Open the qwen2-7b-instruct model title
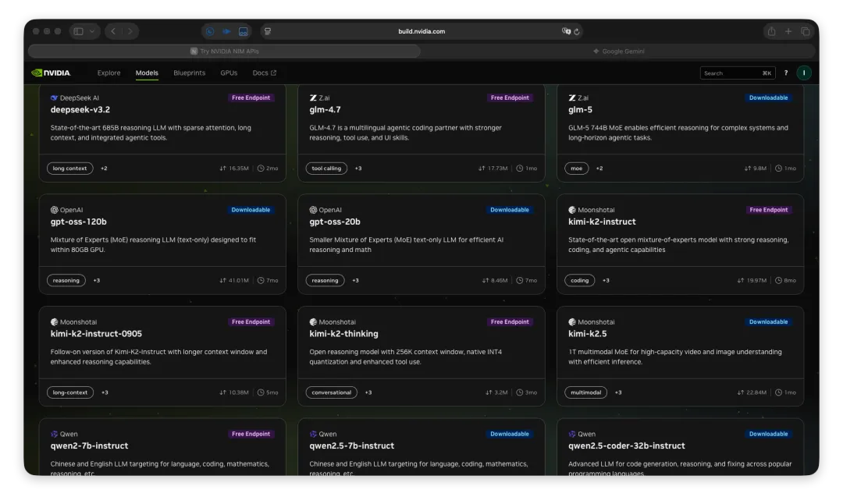Screen dimensions: 843x504 click(x=89, y=445)
